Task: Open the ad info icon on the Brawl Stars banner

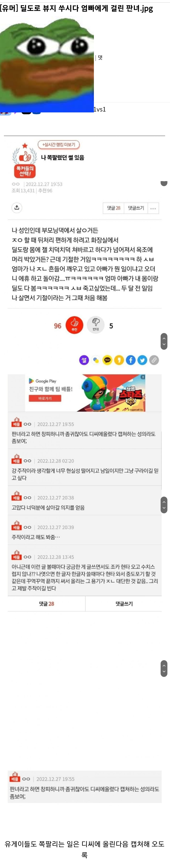Action: coord(143,377)
